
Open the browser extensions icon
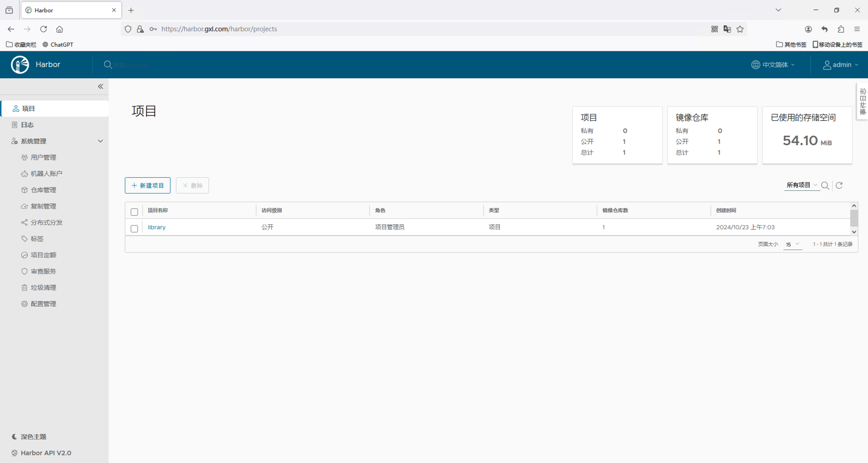pyautogui.click(x=841, y=29)
